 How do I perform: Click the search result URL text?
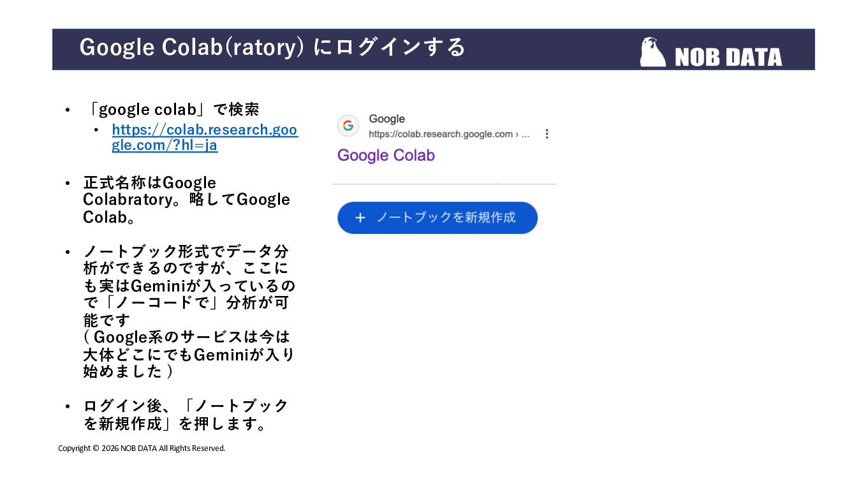click(x=449, y=134)
